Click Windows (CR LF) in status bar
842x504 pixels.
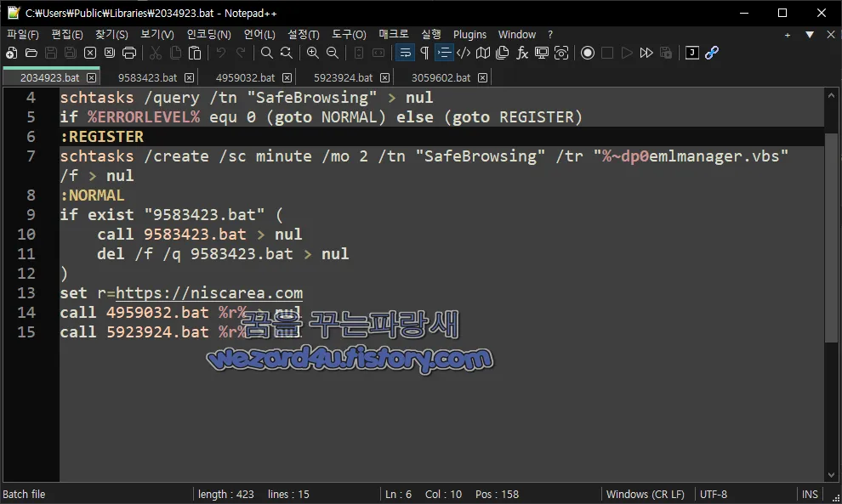(x=645, y=495)
